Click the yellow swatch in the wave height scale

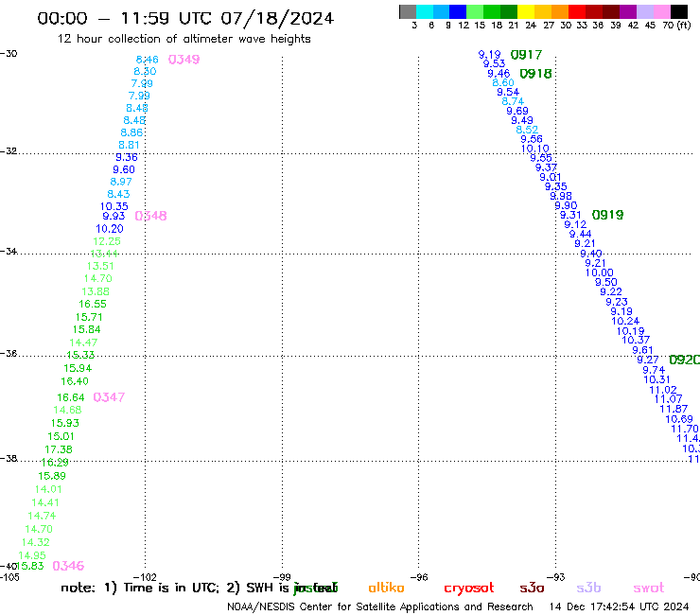pyautogui.click(x=526, y=11)
